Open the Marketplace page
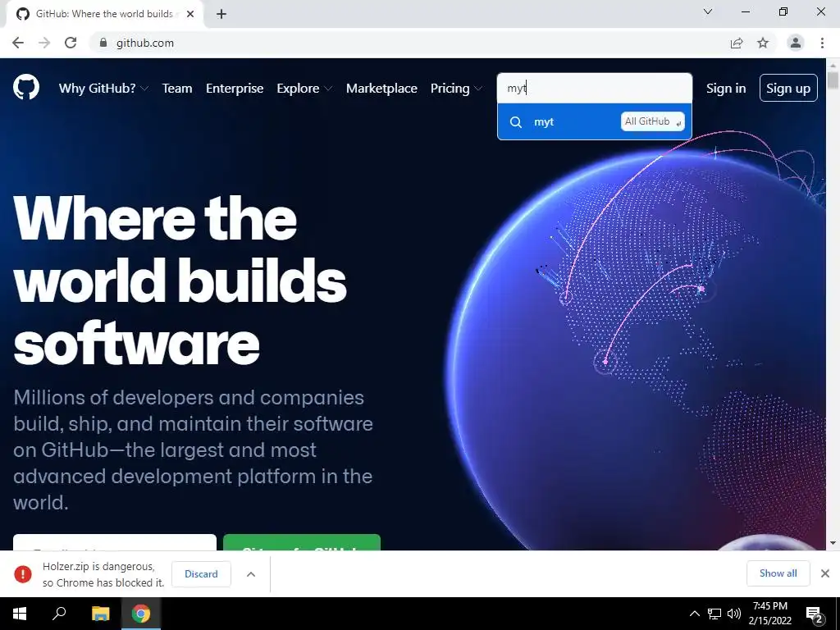Screen dimensions: 840x630 coord(381,89)
